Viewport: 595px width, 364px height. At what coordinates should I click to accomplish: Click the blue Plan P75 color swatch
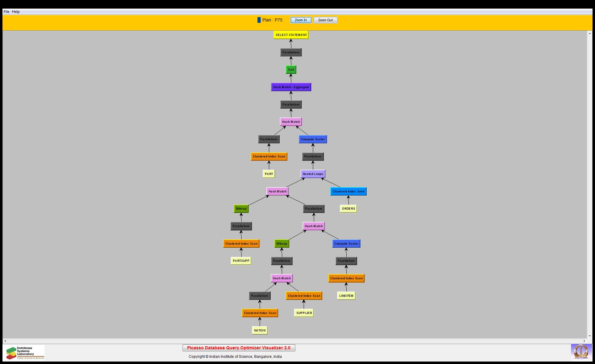pyautogui.click(x=259, y=20)
